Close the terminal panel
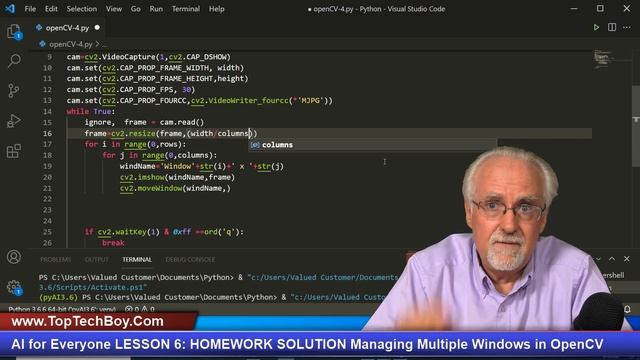 627,259
